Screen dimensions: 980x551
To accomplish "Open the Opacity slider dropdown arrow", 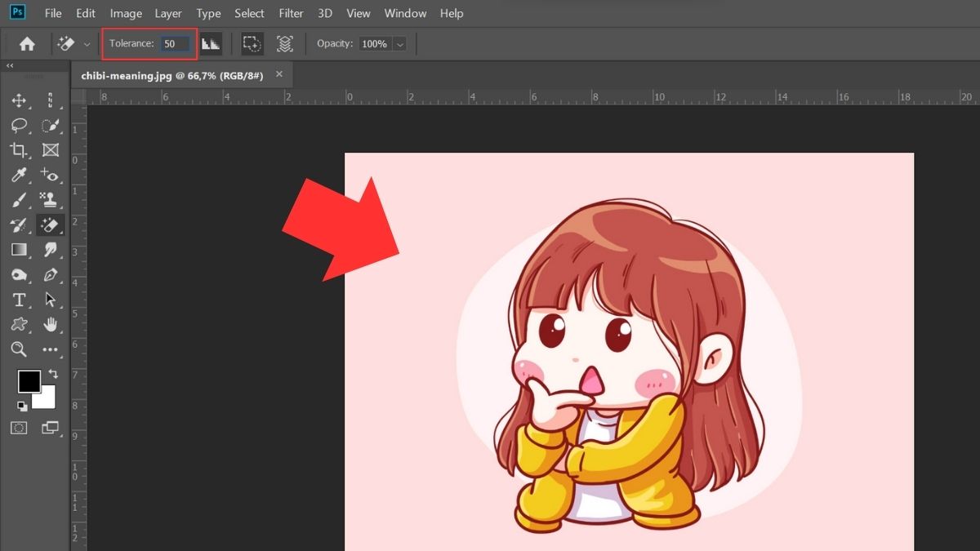I will click(x=399, y=44).
